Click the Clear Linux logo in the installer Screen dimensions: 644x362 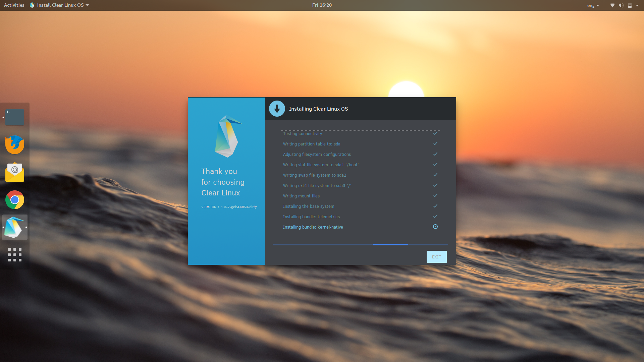coord(228,136)
